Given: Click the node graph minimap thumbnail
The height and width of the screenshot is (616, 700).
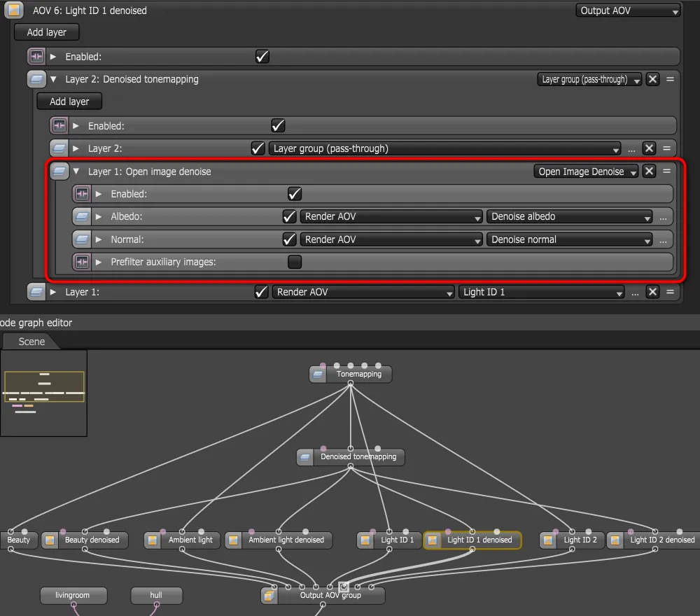Looking at the screenshot, I should pyautogui.click(x=44, y=393).
